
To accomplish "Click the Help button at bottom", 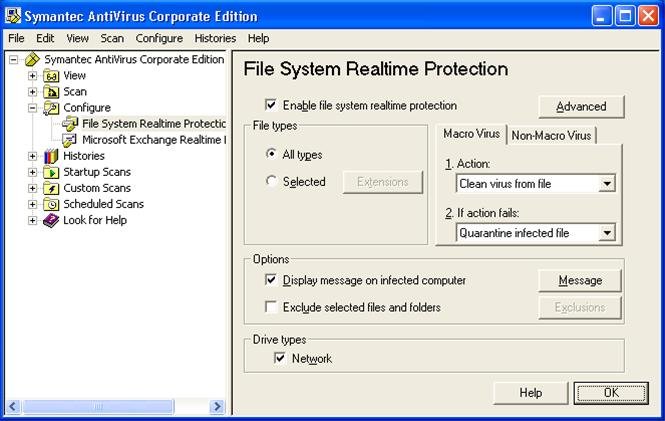I will point(531,393).
